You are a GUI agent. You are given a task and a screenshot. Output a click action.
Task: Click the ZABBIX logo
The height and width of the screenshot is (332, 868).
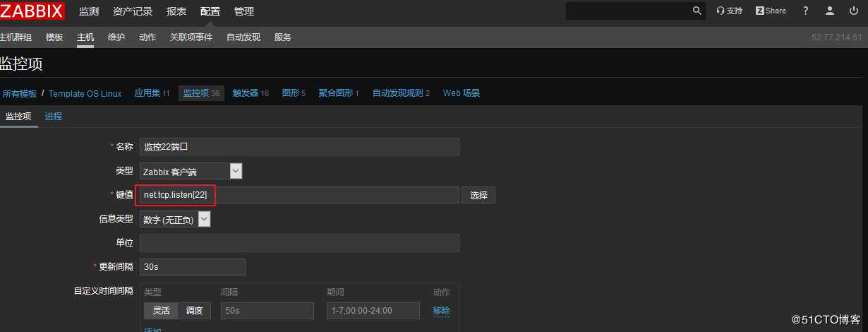32,11
